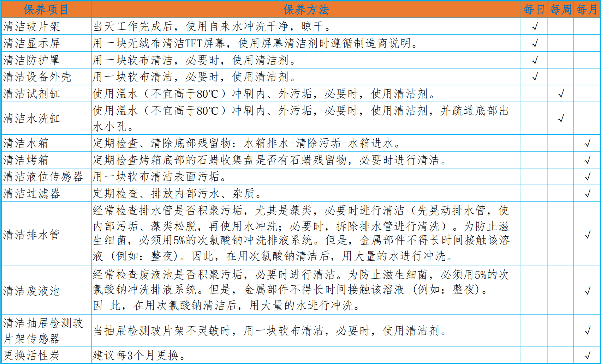601x364 pixels.
Task: Toggle the monthly checkmark for 清洁水箱
Action: point(587,143)
